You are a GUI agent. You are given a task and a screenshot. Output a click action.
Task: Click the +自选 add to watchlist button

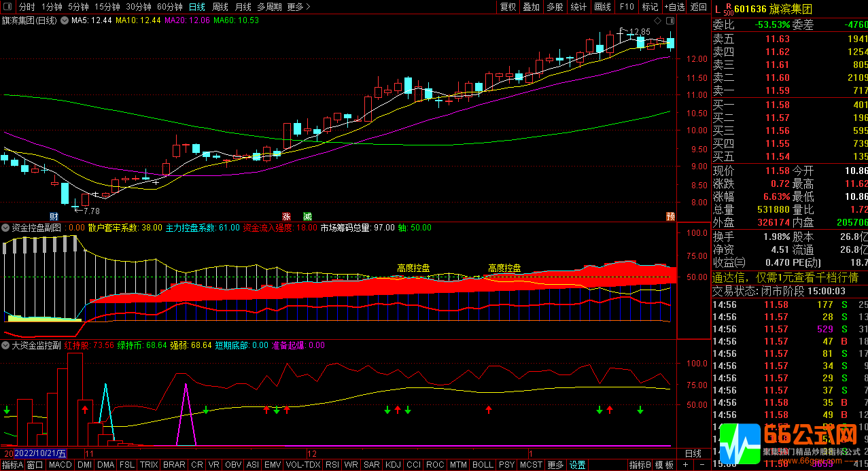tap(673, 7)
